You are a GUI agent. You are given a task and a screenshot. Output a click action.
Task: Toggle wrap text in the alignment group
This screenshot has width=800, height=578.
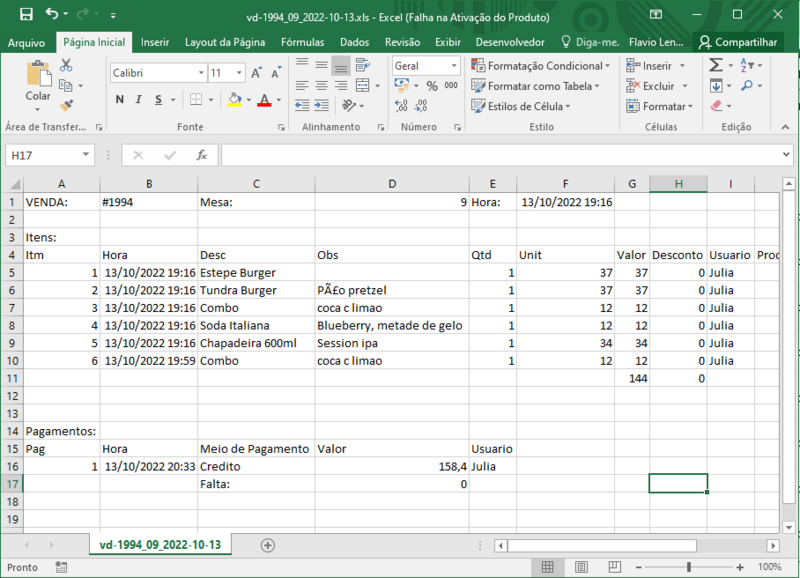[363, 65]
